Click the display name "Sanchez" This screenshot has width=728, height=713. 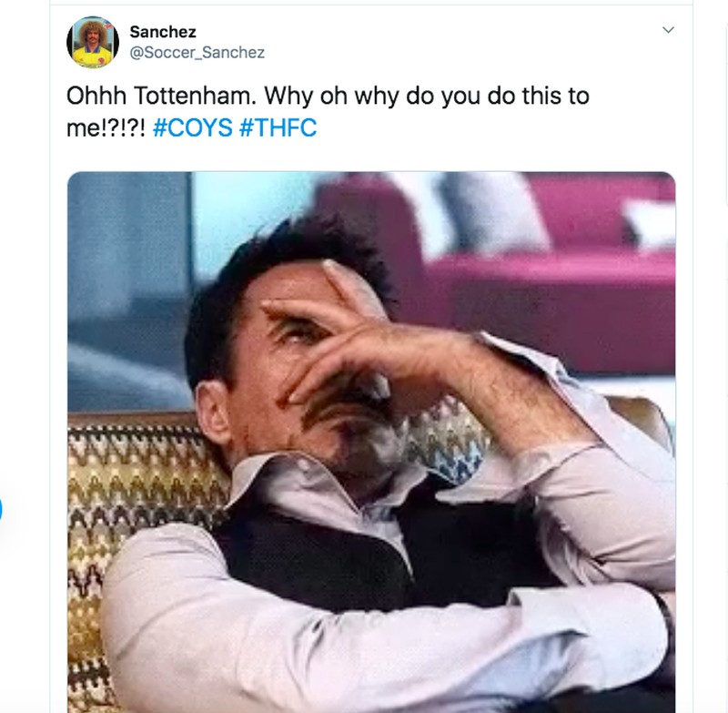pyautogui.click(x=163, y=32)
